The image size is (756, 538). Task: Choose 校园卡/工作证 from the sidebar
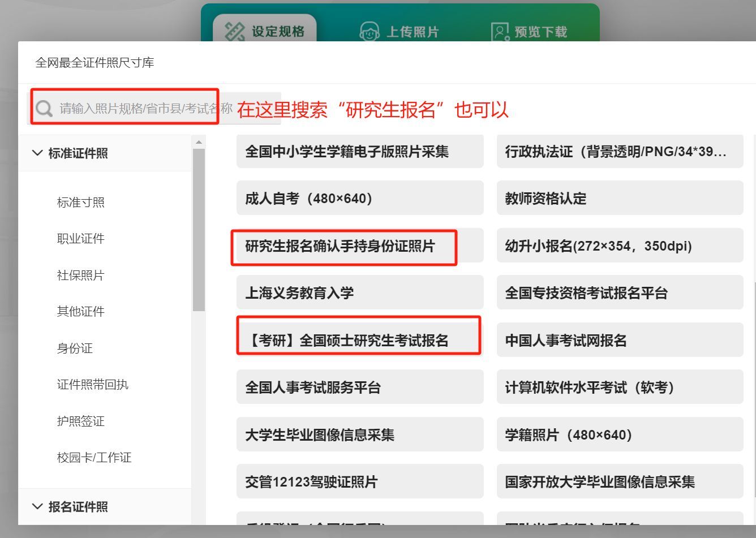point(94,457)
